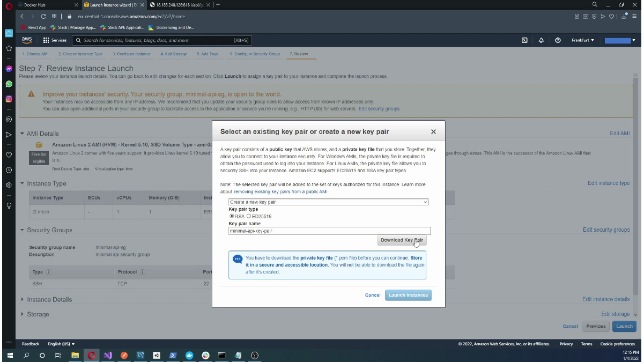Open the React App bookmark
The height and width of the screenshot is (362, 644).
[x=34, y=27]
